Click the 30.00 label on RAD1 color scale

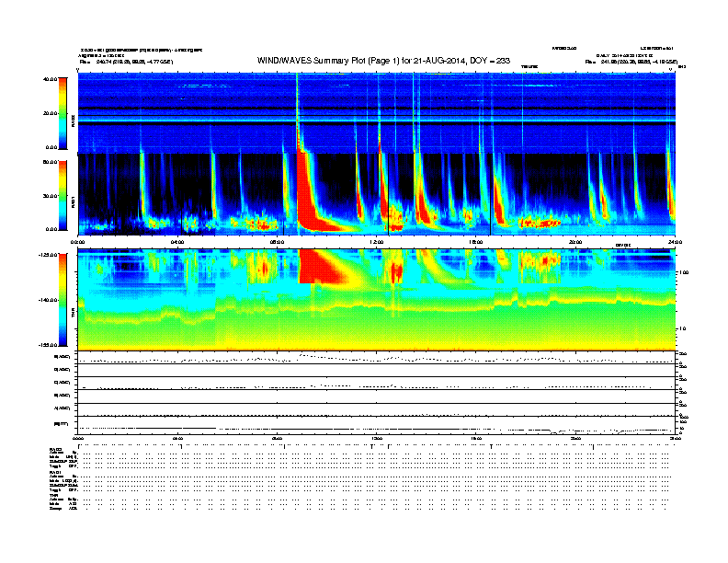point(50,196)
